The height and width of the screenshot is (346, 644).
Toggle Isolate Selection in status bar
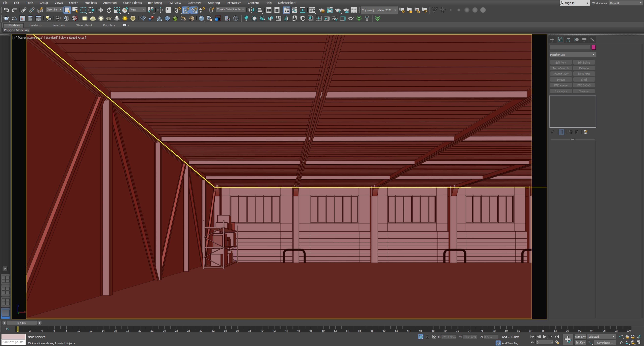421,337
